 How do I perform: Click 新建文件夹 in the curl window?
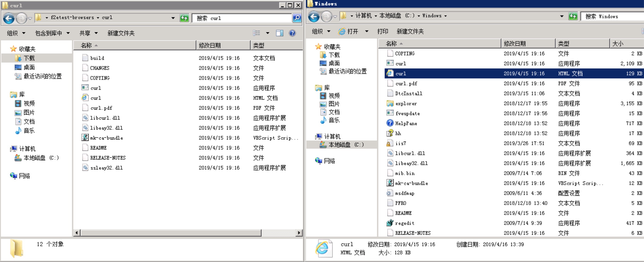point(121,33)
